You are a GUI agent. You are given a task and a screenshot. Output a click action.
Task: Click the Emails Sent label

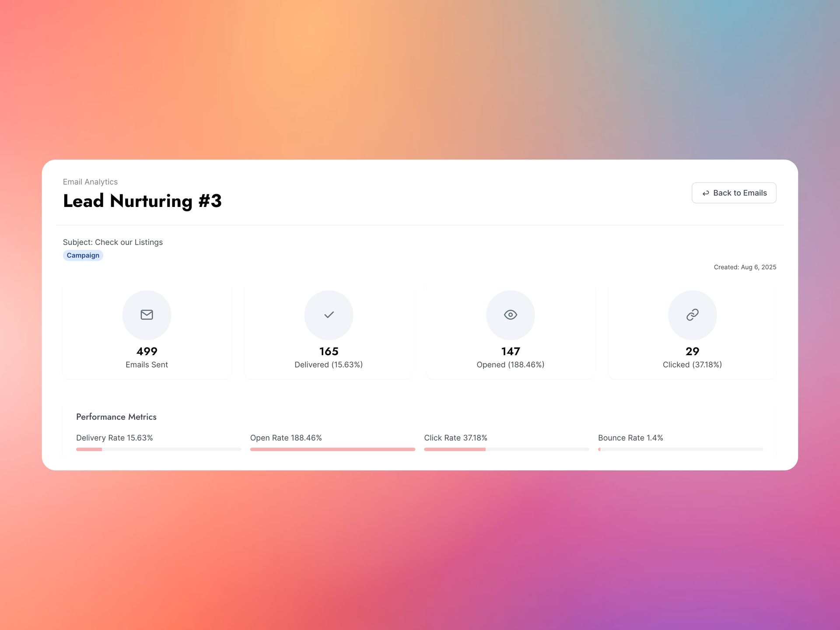pos(147,365)
